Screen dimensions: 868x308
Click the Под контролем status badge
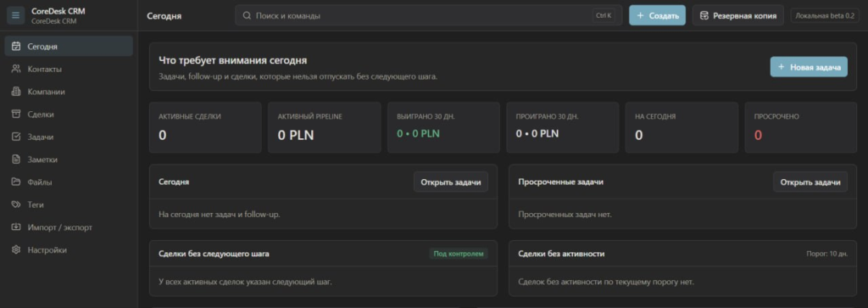point(459,254)
